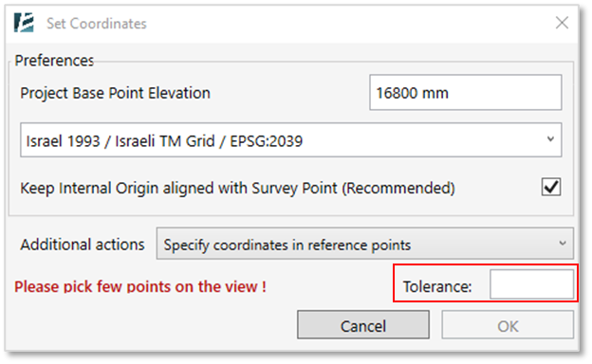Click the Project Base Point Elevation value field
Image resolution: width=592 pixels, height=364 pixels.
[466, 92]
